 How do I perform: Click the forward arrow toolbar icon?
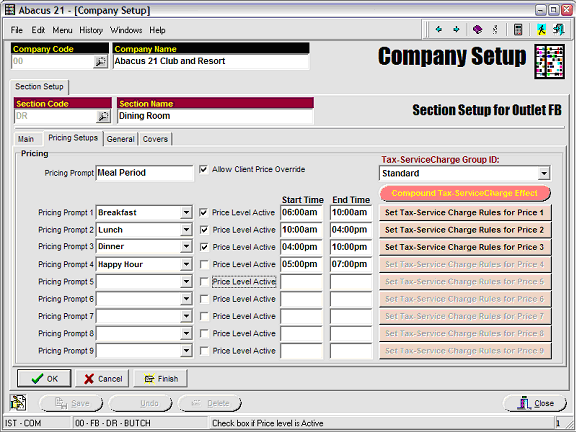456,29
